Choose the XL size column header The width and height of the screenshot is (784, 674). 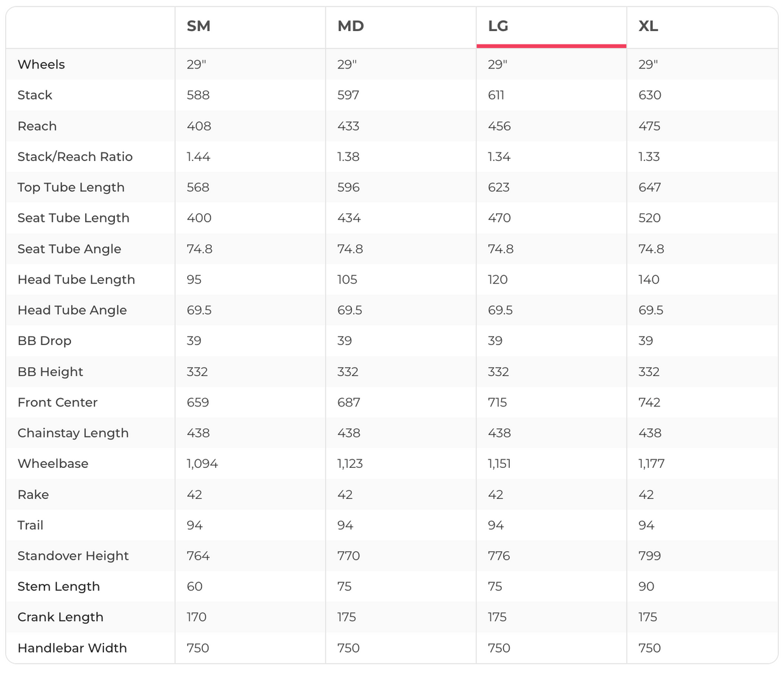tap(648, 26)
